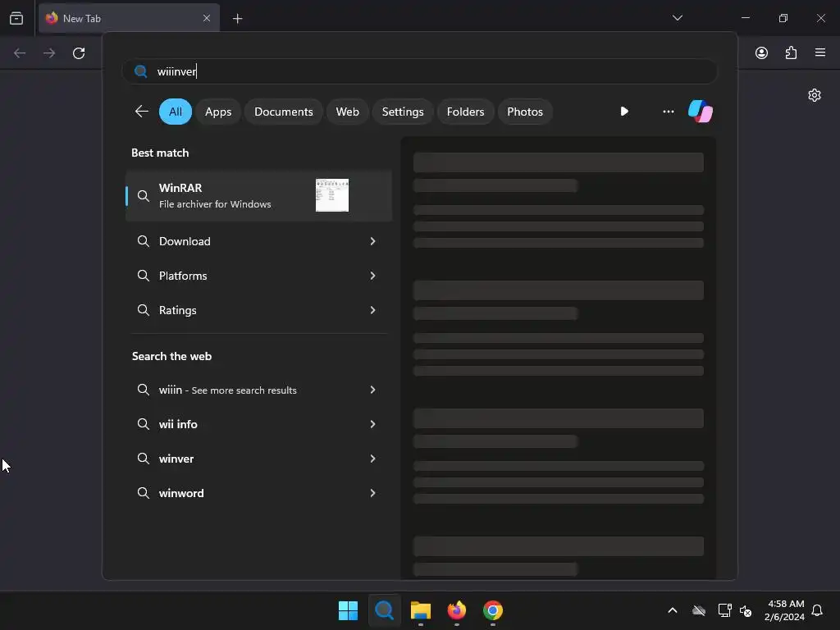Open the WinRAR best match result
The image size is (840, 630).
click(x=258, y=195)
